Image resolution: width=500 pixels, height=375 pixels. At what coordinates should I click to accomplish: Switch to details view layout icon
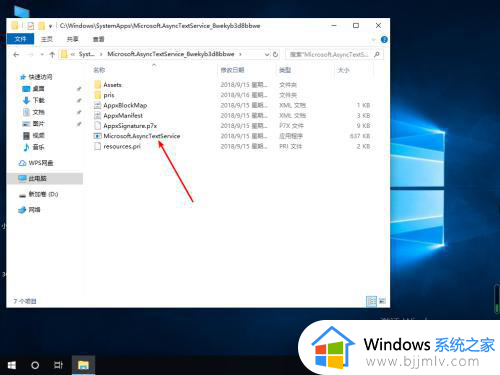pos(371,301)
